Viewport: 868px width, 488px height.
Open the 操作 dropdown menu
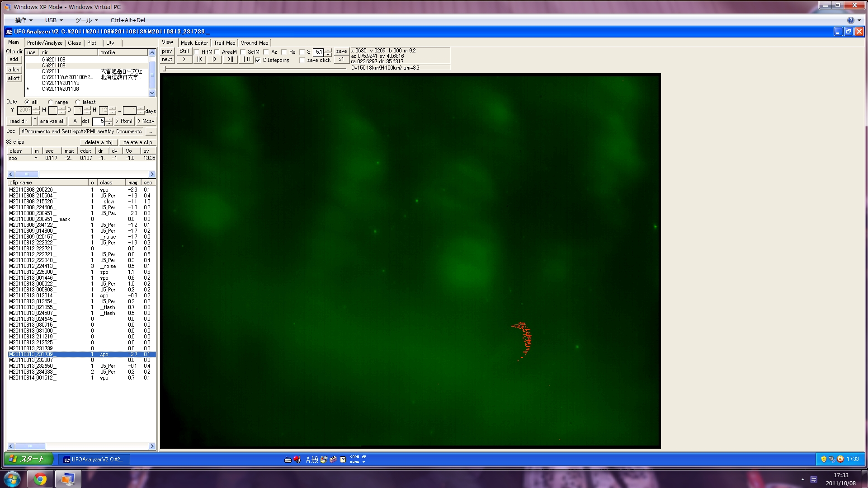point(24,20)
